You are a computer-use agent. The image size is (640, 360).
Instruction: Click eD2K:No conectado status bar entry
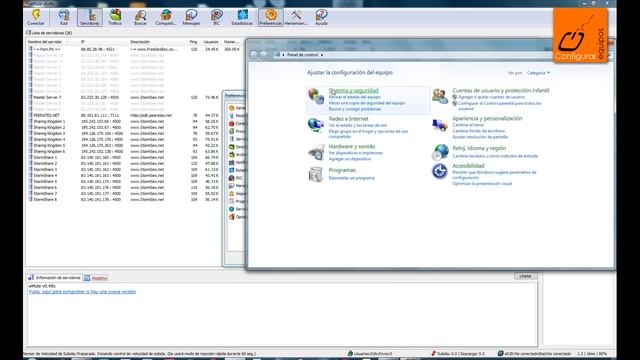click(534, 354)
